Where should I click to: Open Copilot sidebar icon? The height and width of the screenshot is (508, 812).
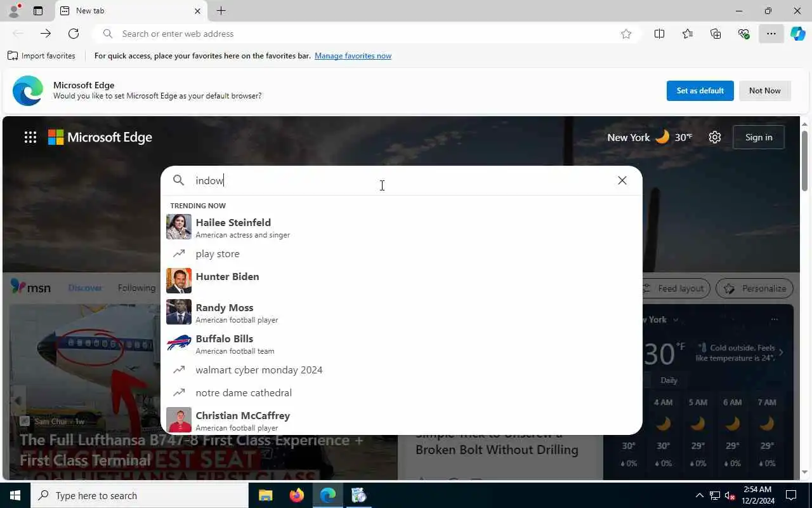point(798,34)
